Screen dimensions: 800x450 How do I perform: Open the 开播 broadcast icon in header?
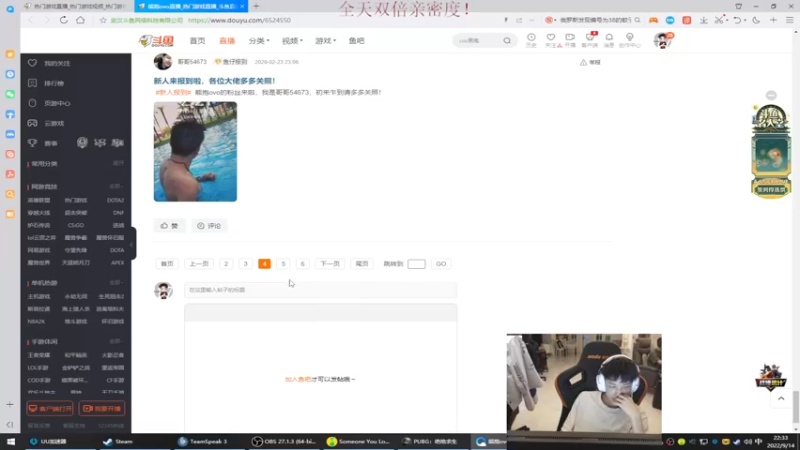coord(570,40)
